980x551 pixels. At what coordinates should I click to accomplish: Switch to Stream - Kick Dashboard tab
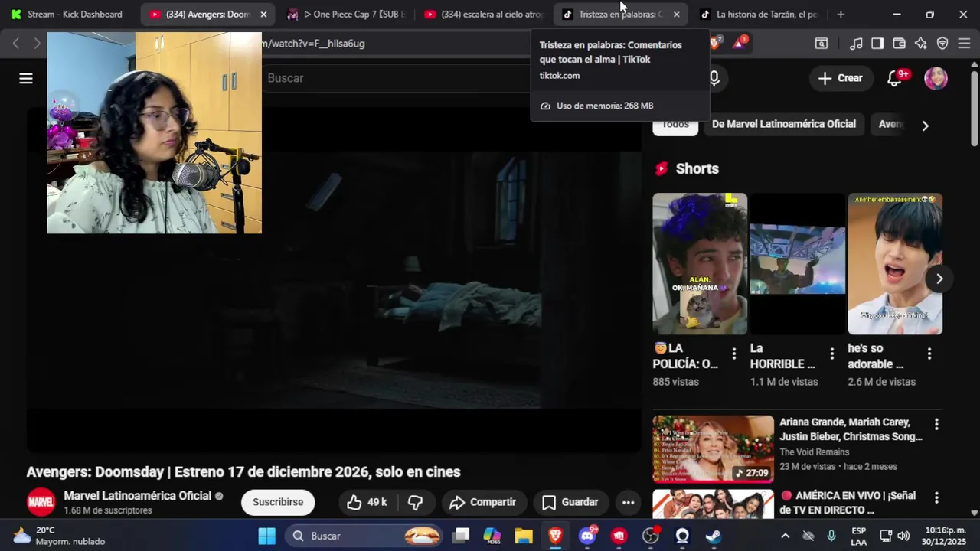67,14
